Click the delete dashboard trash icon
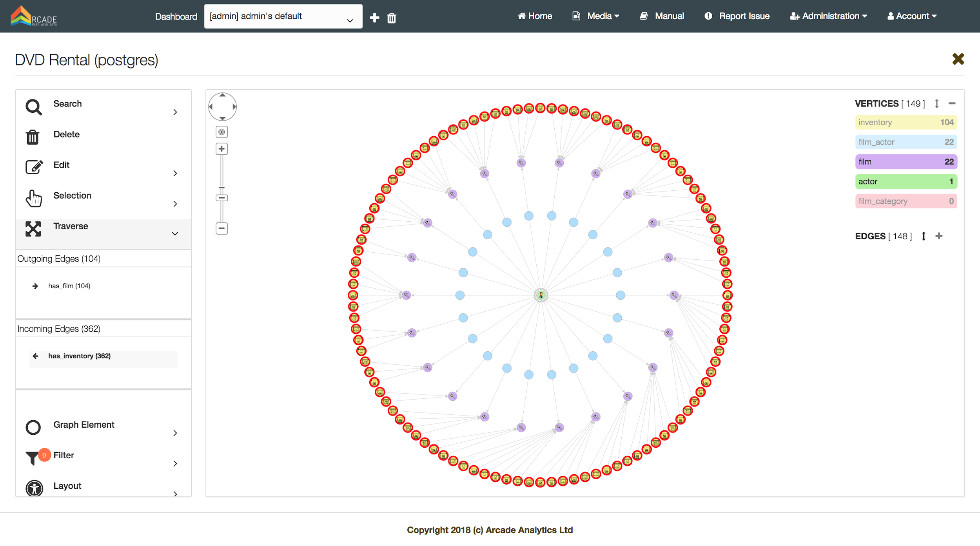 [x=391, y=18]
